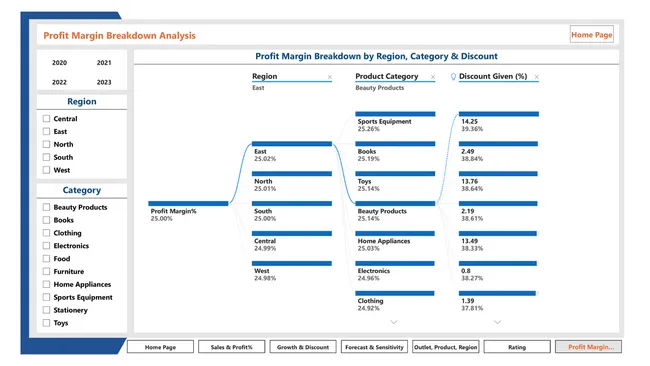Switch to Sales & Profit% tab
The image size is (650, 366).
coord(232,347)
